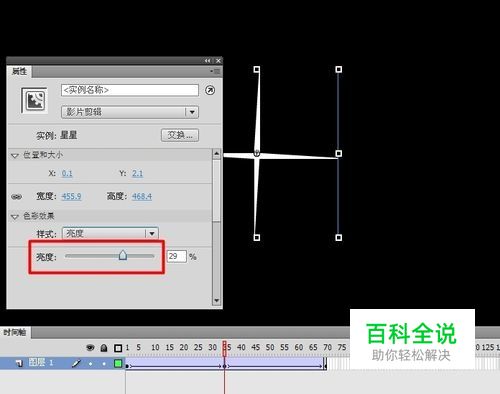The height and width of the screenshot is (394, 500).
Task: Click the bottom-right transform handle on stage
Action: tap(339, 238)
